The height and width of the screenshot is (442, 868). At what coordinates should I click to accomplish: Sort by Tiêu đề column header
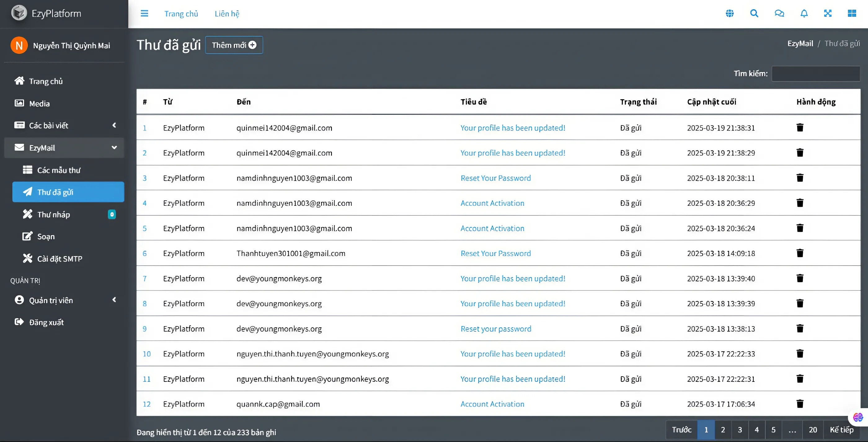coord(473,102)
